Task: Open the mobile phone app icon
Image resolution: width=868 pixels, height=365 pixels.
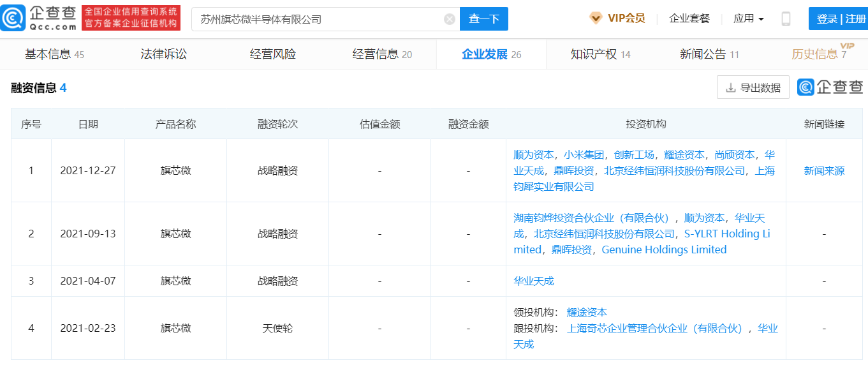Action: coord(786,19)
